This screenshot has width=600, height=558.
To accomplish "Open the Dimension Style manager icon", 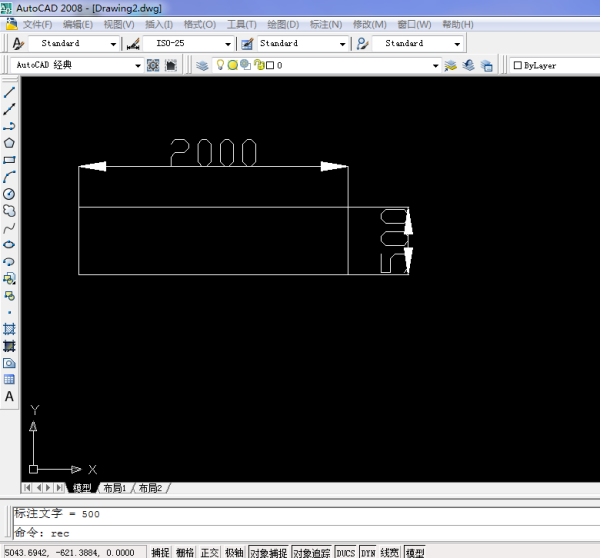I will 133,44.
